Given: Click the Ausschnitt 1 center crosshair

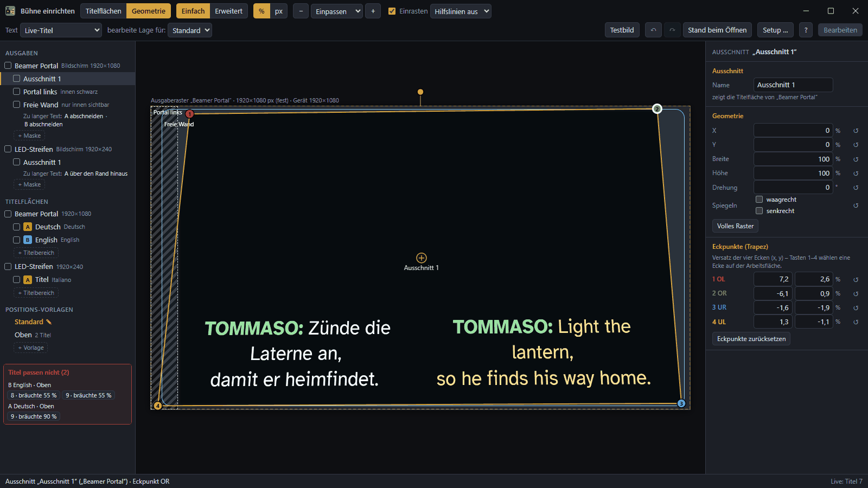Looking at the screenshot, I should [422, 258].
